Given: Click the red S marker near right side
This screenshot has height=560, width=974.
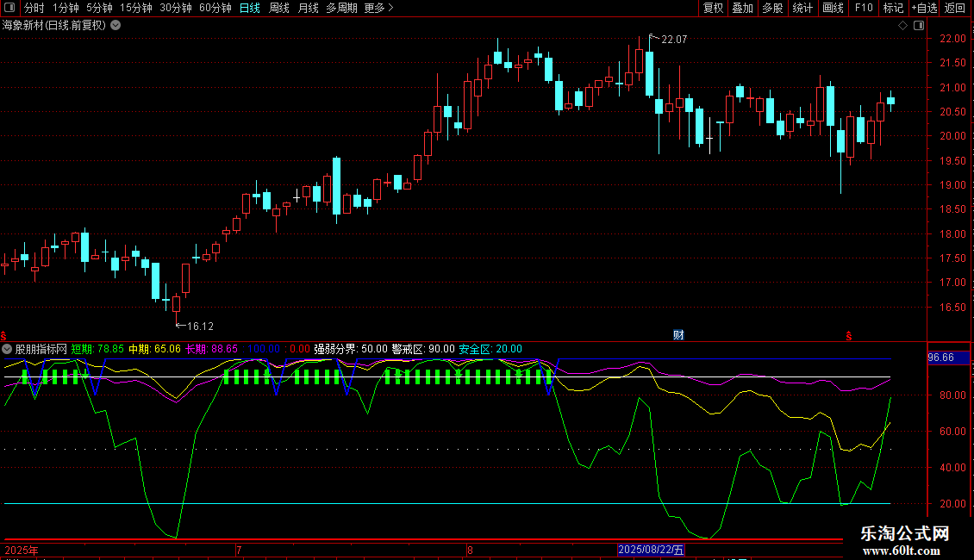Looking at the screenshot, I should pyautogui.click(x=848, y=336).
